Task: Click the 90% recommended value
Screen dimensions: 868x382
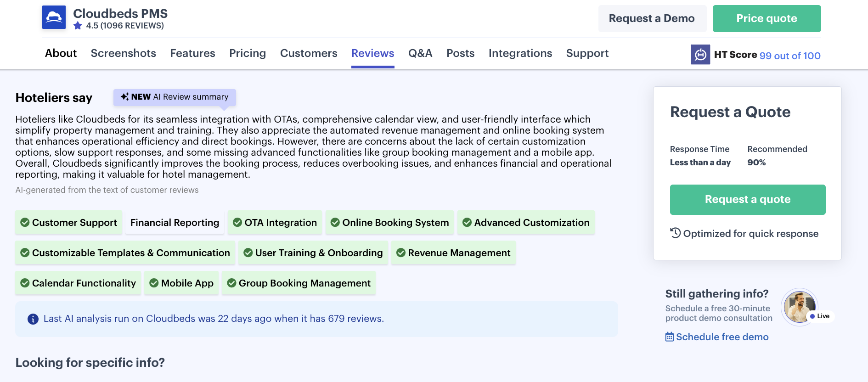Action: click(x=756, y=163)
